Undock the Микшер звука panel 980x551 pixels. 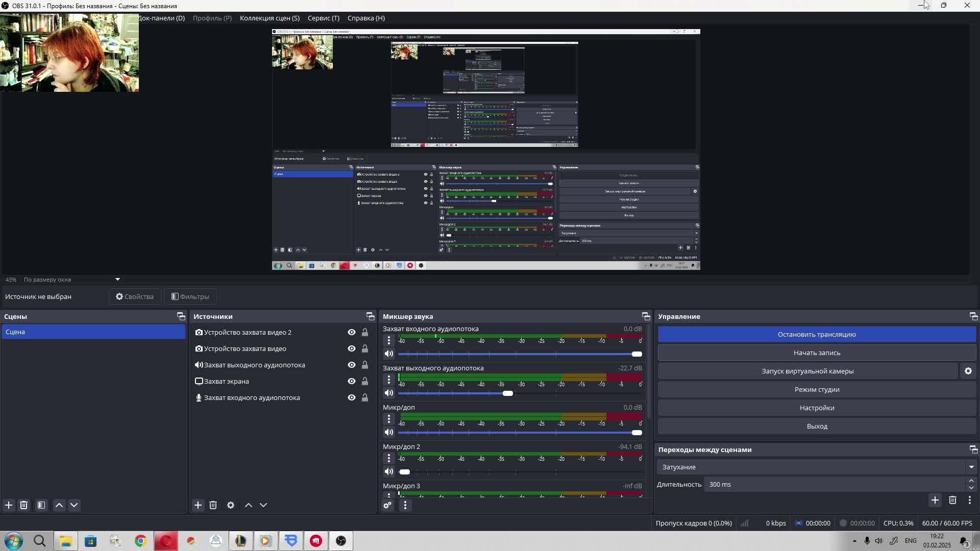pos(646,316)
